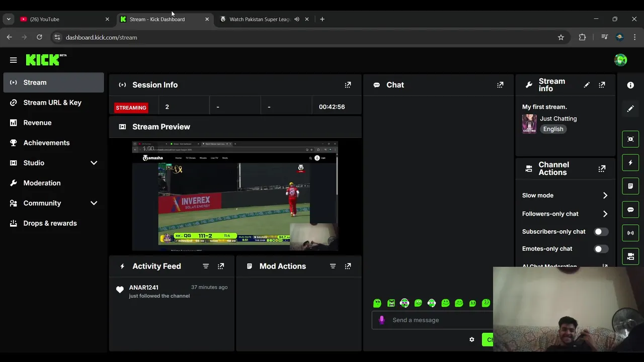
Task: Enable Emotes-only chat toggle
Action: [601, 249]
